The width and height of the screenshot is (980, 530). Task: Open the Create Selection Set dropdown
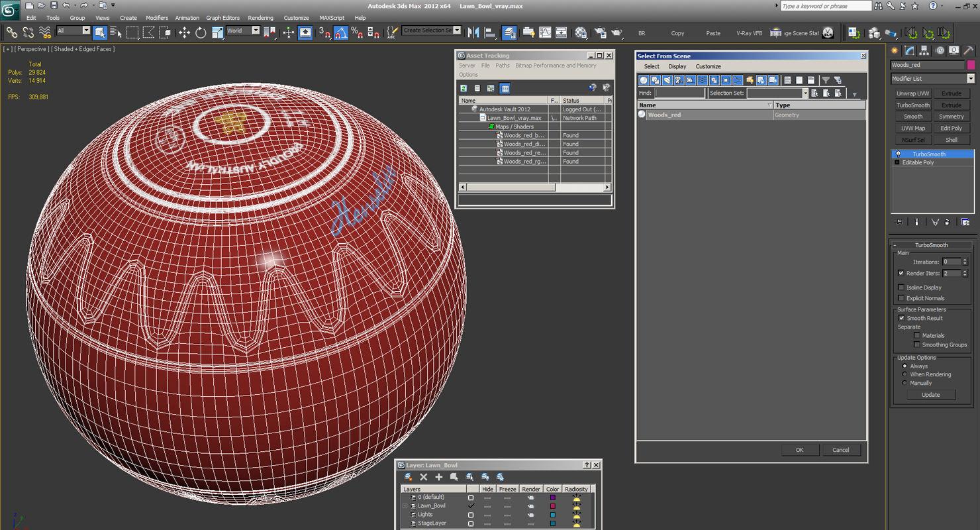[457, 30]
